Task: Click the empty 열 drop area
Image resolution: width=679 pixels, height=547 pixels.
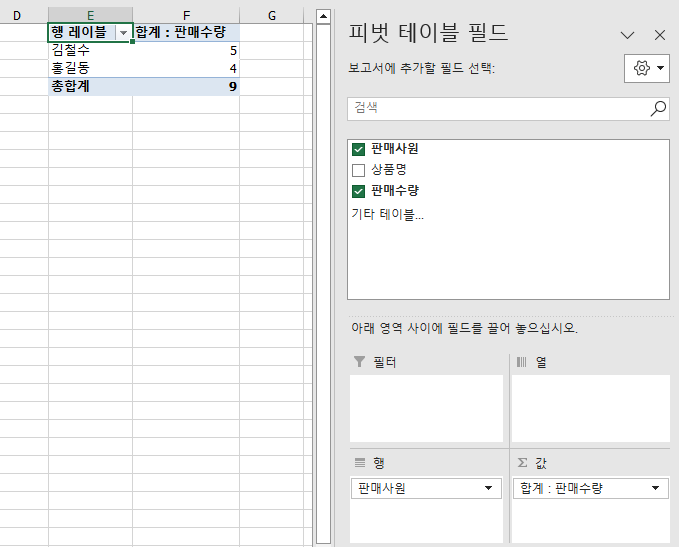Action: (x=591, y=408)
